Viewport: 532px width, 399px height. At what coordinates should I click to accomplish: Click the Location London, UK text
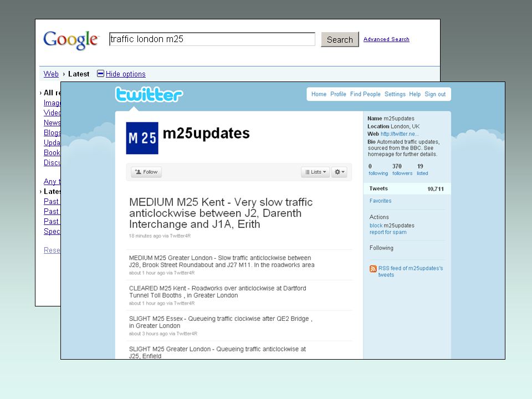pos(393,126)
